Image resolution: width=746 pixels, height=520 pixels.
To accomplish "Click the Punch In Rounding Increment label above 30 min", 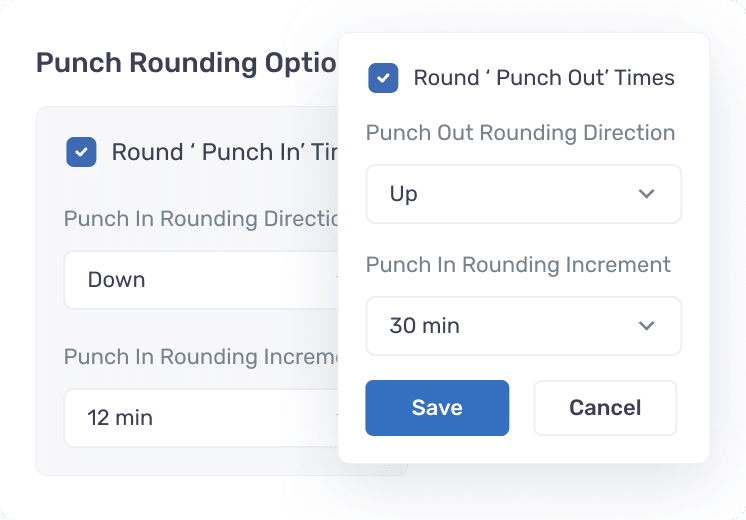I will pos(518,265).
